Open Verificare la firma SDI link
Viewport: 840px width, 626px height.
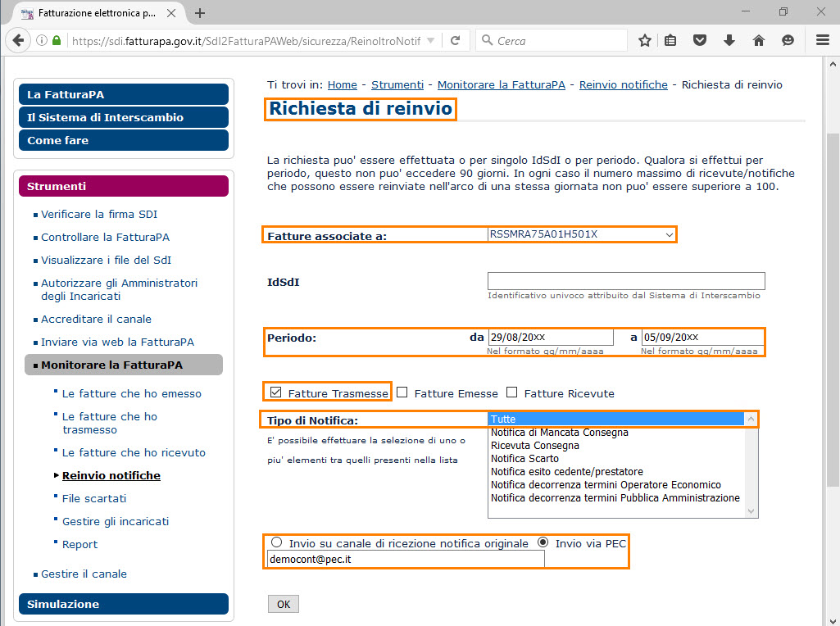[x=99, y=214]
